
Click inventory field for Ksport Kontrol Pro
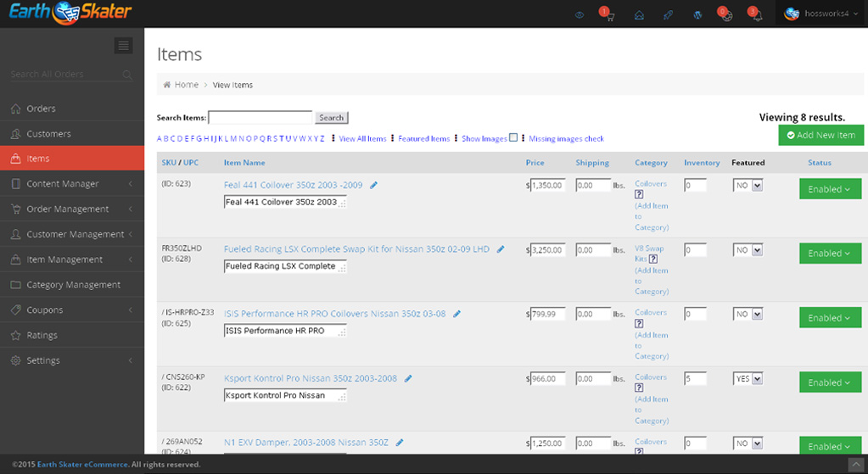point(695,379)
